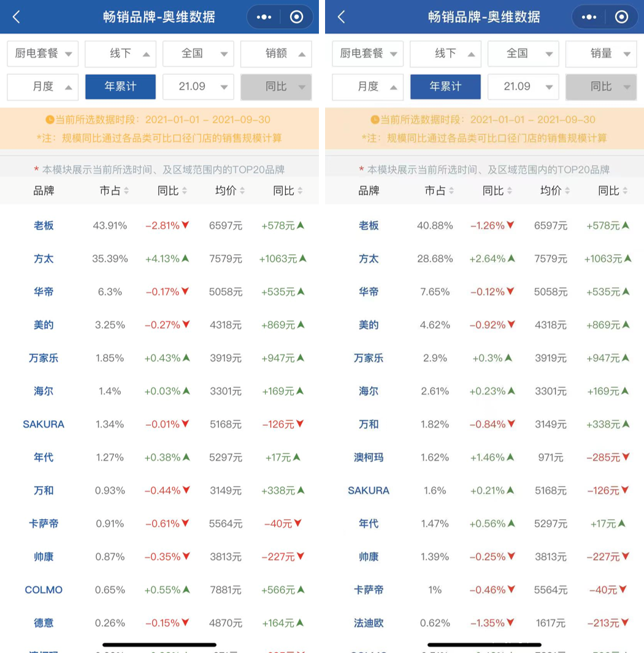644x653 pixels.
Task: Open 同比 dropdown in left screen
Action: click(x=276, y=87)
